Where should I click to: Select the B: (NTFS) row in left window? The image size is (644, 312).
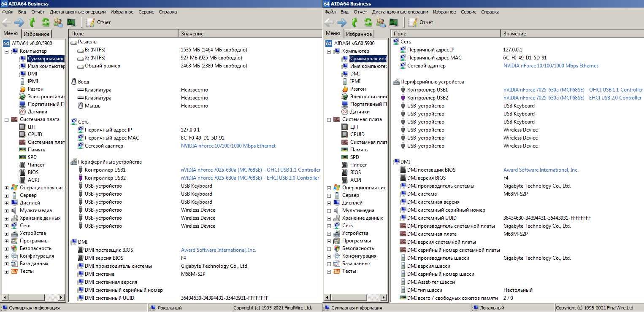pyautogui.click(x=195, y=50)
